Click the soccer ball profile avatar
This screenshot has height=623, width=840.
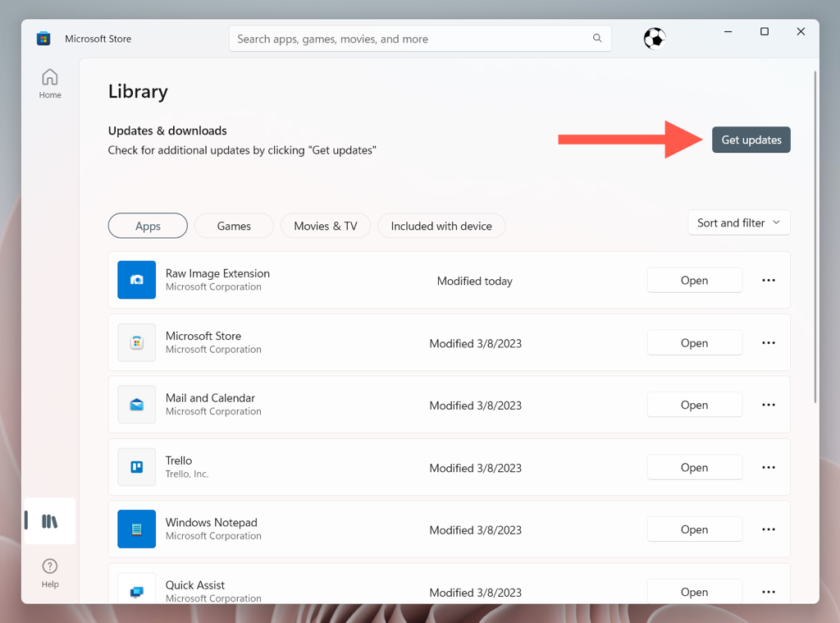(x=654, y=39)
